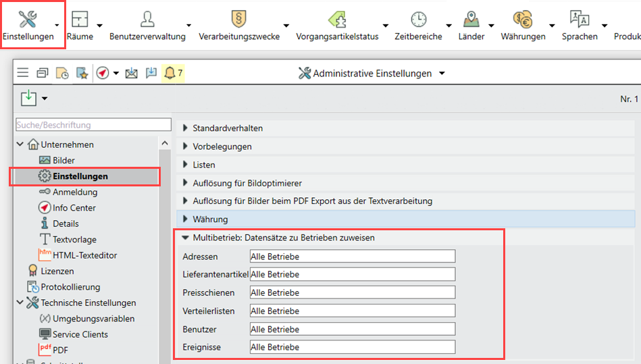Collapse the Unternehmen tree node
This screenshot has width=641, height=364.
click(20, 145)
